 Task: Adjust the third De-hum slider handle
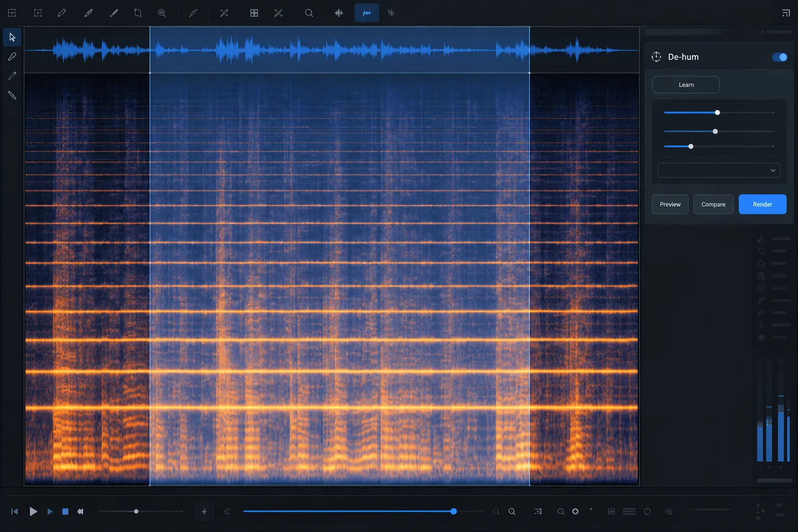691,147
